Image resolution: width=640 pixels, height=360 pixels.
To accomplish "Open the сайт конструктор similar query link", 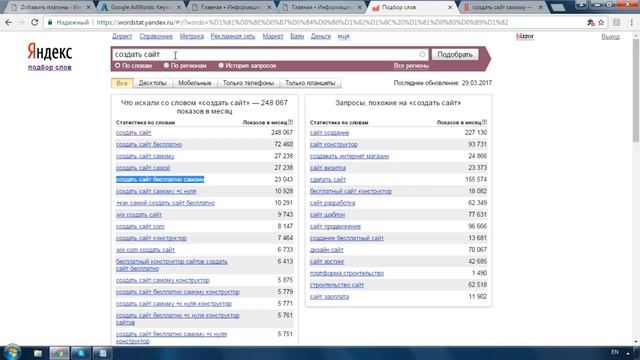I will 333,144.
